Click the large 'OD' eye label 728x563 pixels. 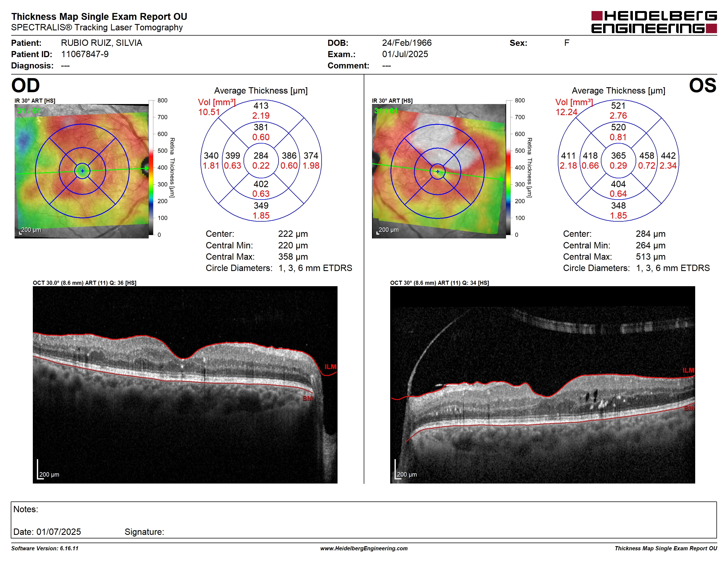pyautogui.click(x=25, y=85)
